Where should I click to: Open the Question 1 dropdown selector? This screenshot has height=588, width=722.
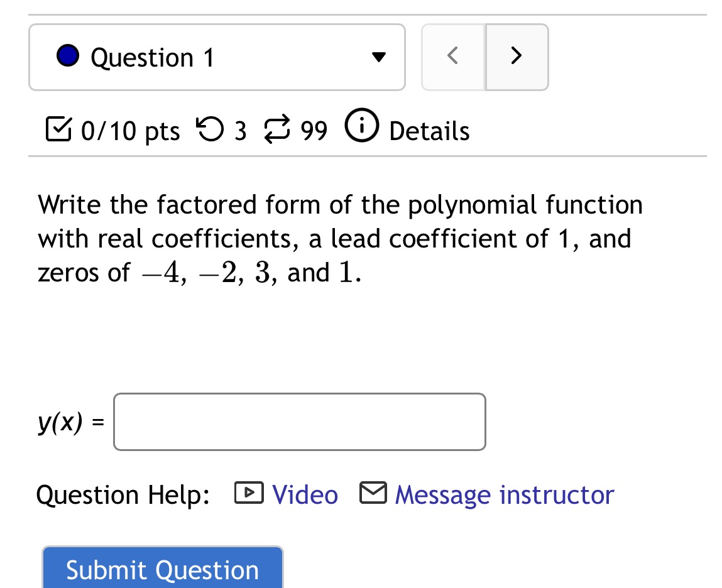point(378,57)
